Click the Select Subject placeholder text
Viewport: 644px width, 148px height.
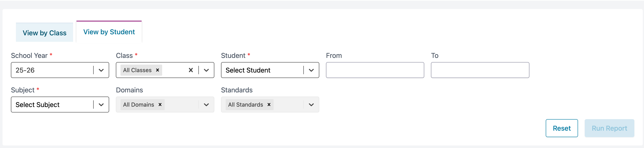[x=38, y=105]
